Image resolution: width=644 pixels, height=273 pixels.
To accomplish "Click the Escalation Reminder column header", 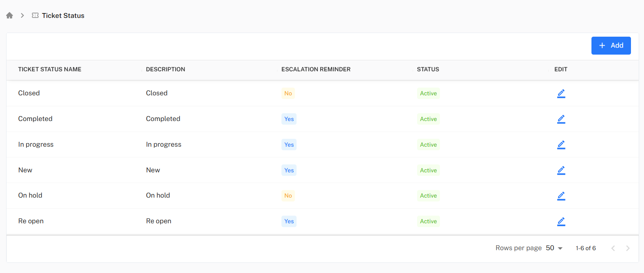I will (x=316, y=69).
